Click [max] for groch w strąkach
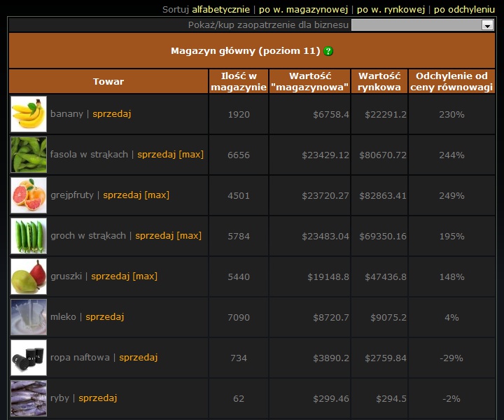 pos(189,235)
